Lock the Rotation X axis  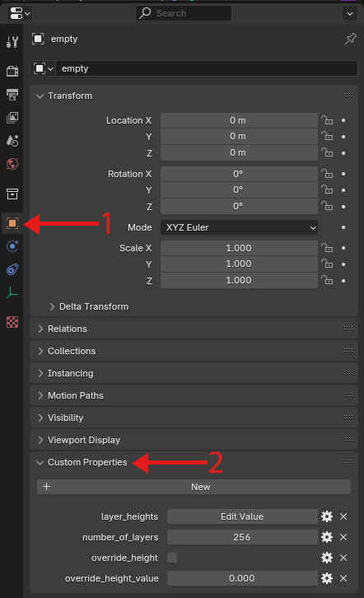coord(327,174)
